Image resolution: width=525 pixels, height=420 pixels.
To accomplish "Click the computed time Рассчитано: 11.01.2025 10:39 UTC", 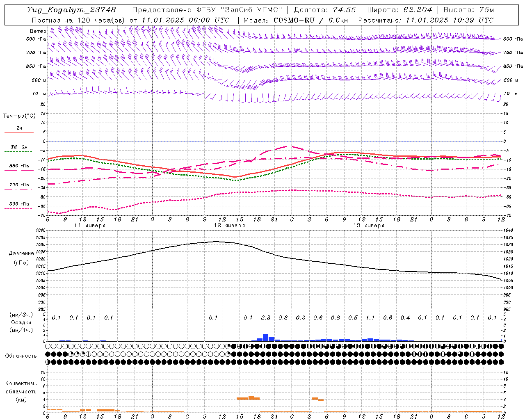I will (426, 20).
